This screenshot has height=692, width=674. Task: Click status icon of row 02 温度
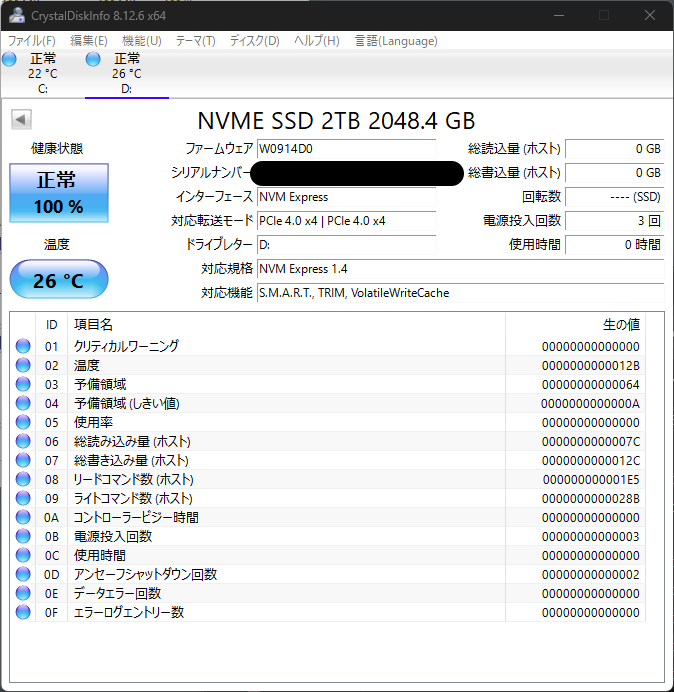click(23, 365)
